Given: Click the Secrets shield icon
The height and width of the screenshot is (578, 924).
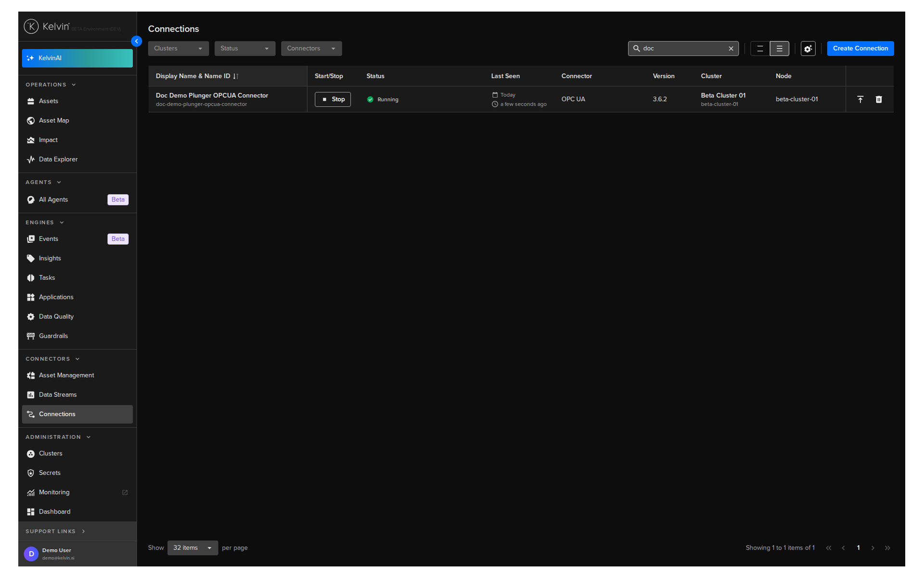Looking at the screenshot, I should 31,473.
